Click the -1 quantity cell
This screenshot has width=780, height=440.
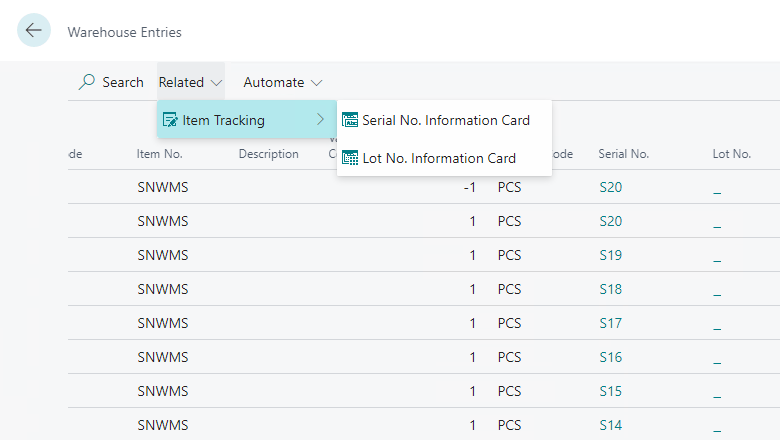470,187
